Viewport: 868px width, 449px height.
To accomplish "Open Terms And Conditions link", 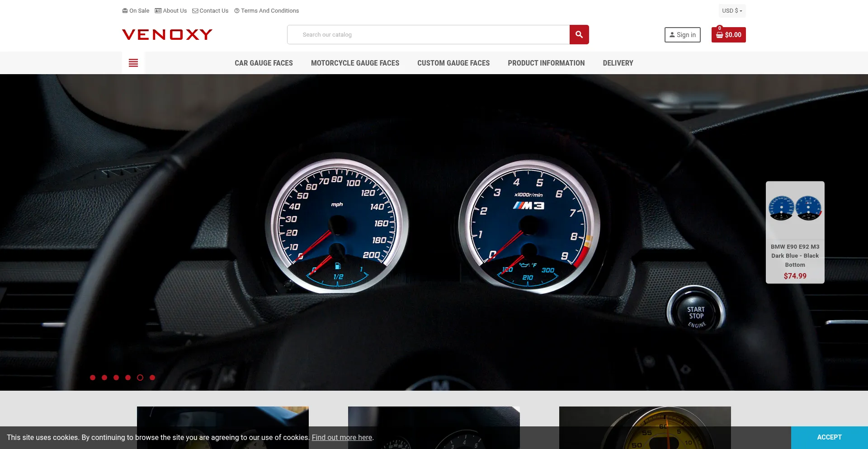I will pyautogui.click(x=266, y=10).
